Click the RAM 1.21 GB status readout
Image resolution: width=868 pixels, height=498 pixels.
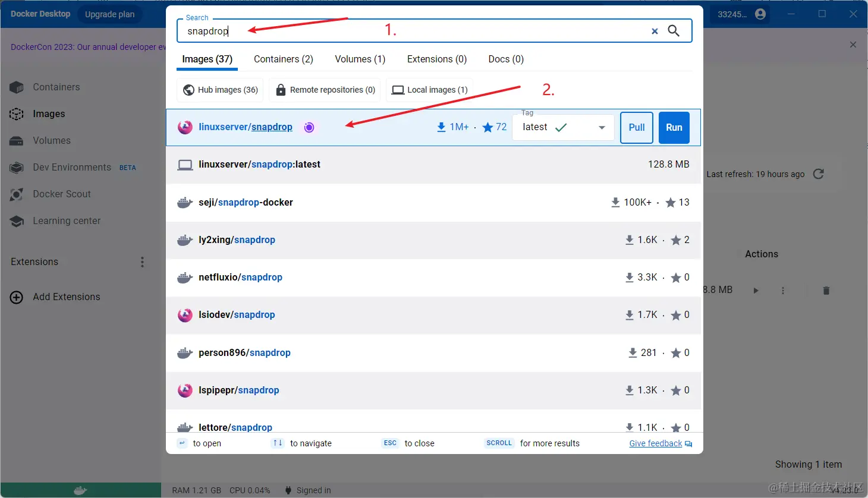pyautogui.click(x=196, y=490)
